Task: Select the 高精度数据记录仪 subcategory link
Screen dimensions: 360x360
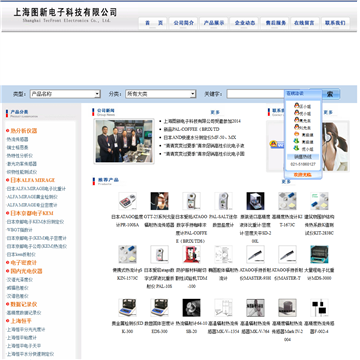Action: pos(24,313)
